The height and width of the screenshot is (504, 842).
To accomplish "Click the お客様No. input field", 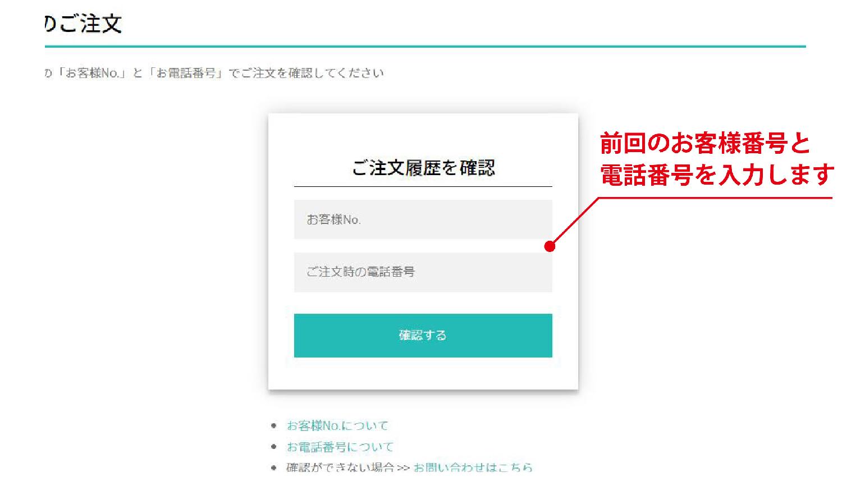I will tap(423, 219).
